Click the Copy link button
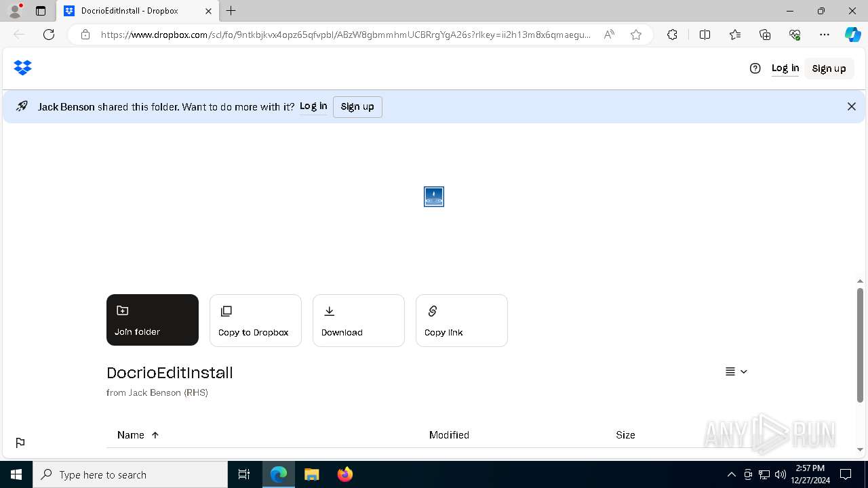This screenshot has height=488, width=868. pyautogui.click(x=462, y=320)
